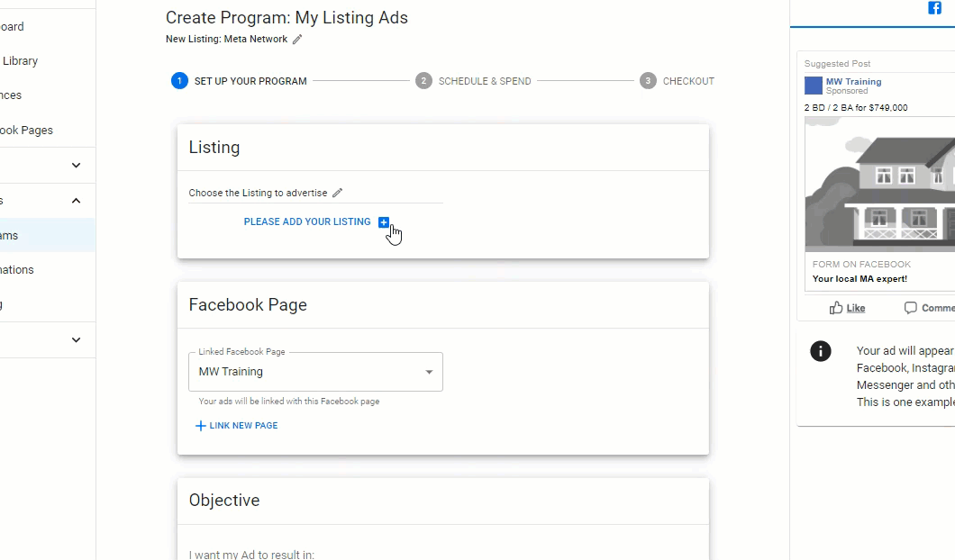Image resolution: width=955 pixels, height=560 pixels.
Task: Open the Linked Facebook Page dropdown
Action: (x=429, y=371)
